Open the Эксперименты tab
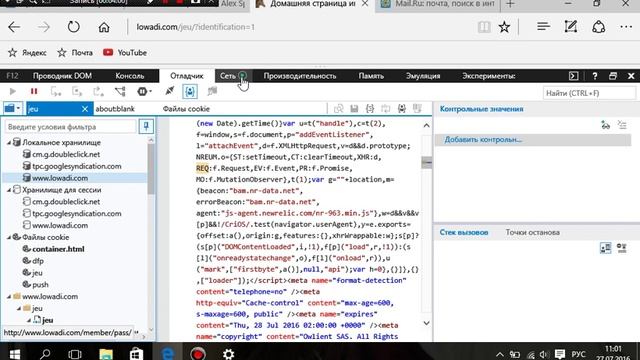The height and width of the screenshot is (360, 640). point(489,76)
